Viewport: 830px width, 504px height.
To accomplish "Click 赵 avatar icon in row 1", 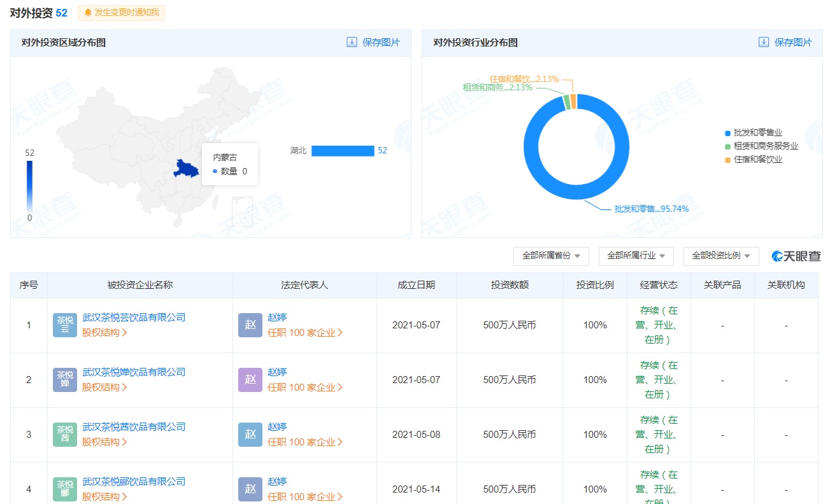I will click(x=250, y=325).
